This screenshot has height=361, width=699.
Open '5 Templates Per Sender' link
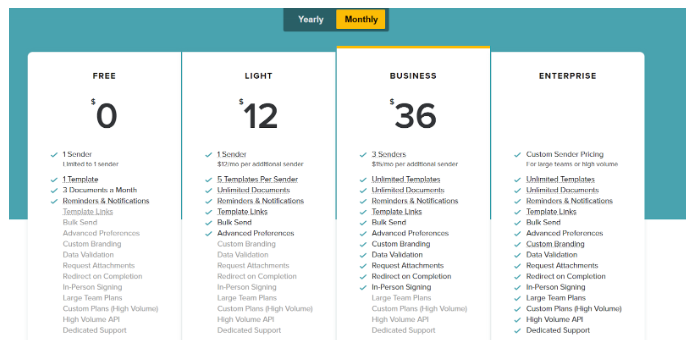(258, 179)
